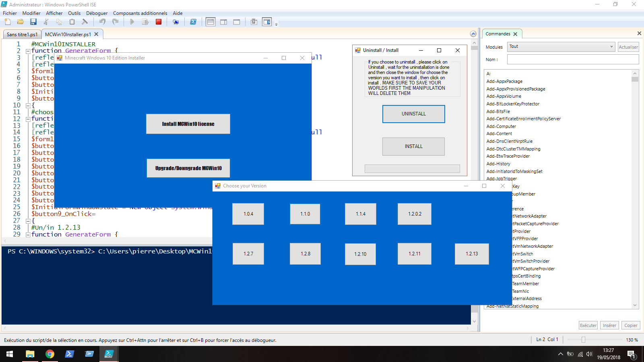Click the zoom slider handle in status bar
Screen dimensions: 644x362
click(x=583, y=340)
